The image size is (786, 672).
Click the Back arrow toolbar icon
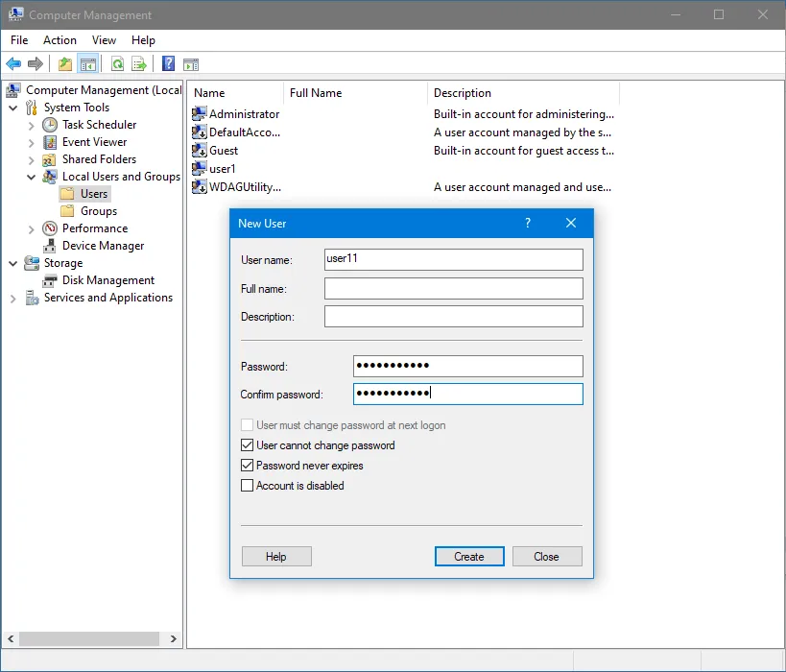click(x=13, y=64)
